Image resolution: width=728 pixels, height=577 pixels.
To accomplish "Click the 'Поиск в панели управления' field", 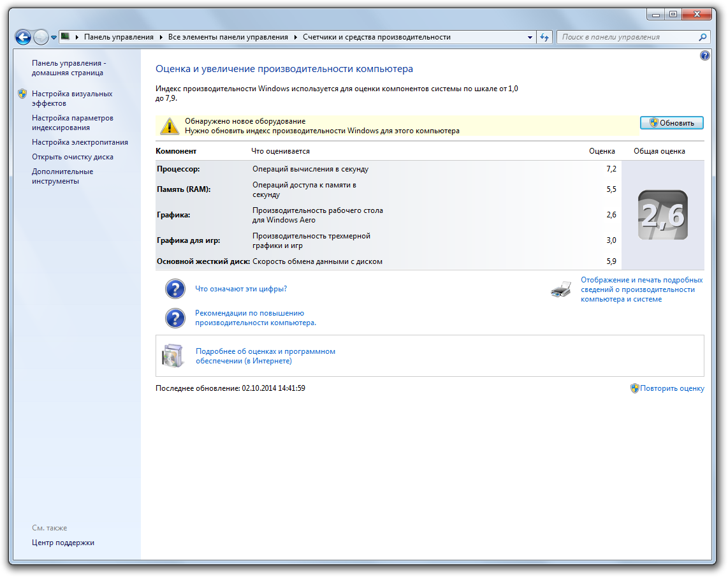I will (628, 37).
